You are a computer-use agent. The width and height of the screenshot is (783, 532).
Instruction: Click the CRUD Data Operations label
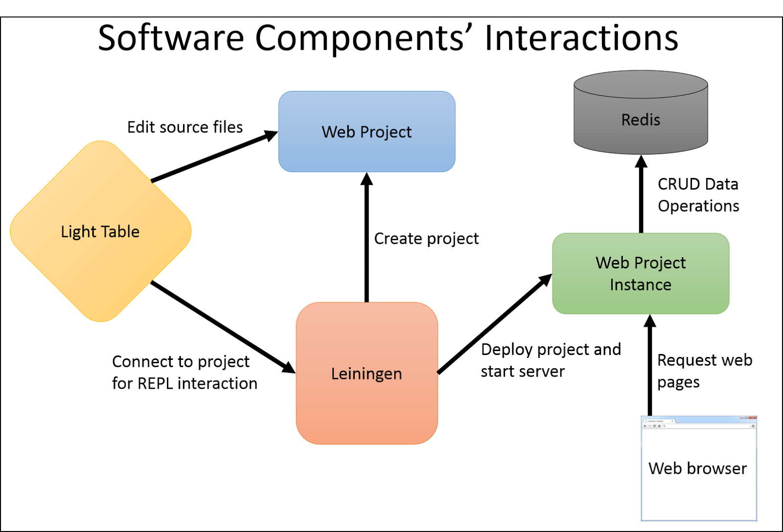698,195
